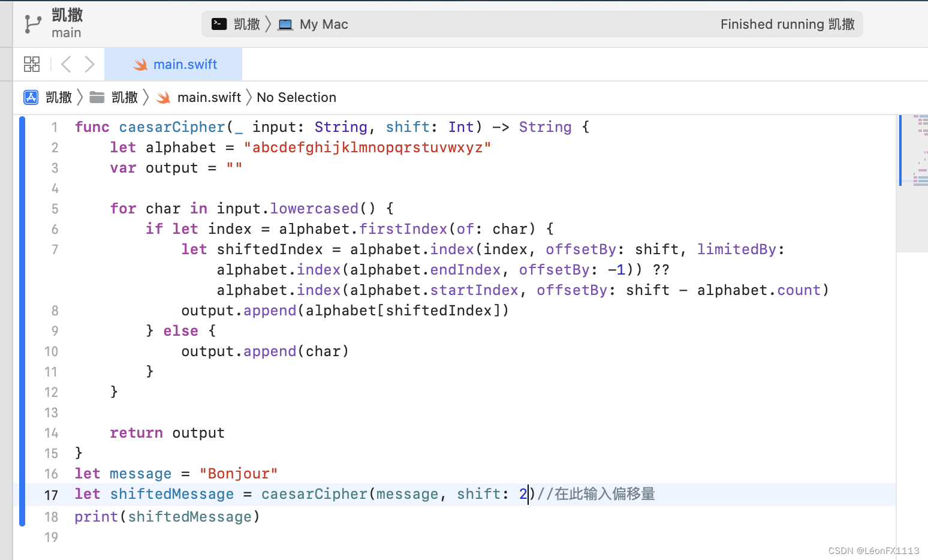This screenshot has width=928, height=560.
Task: Toggle the related items grid icon
Action: point(32,64)
